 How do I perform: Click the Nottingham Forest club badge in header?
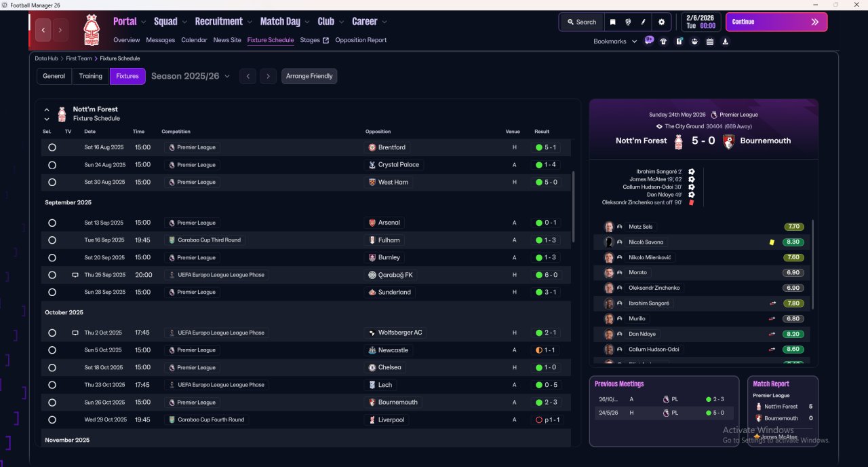tap(91, 30)
